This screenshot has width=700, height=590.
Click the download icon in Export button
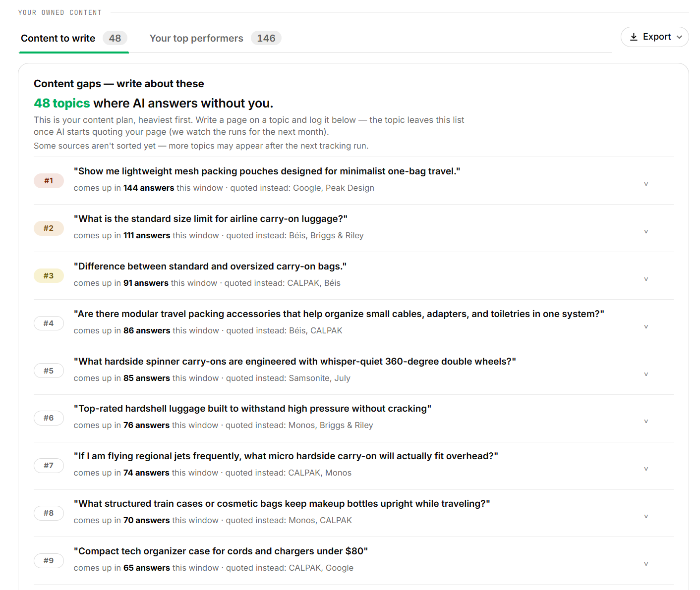[634, 37]
